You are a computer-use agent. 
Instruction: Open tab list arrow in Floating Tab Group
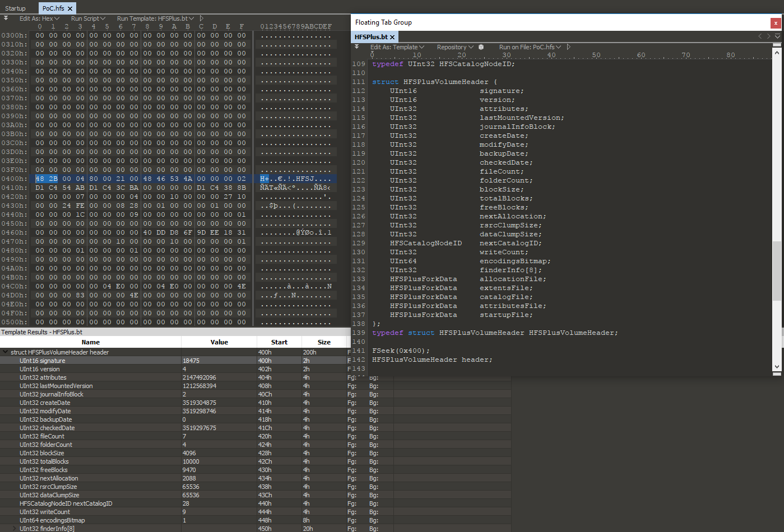coord(777,36)
